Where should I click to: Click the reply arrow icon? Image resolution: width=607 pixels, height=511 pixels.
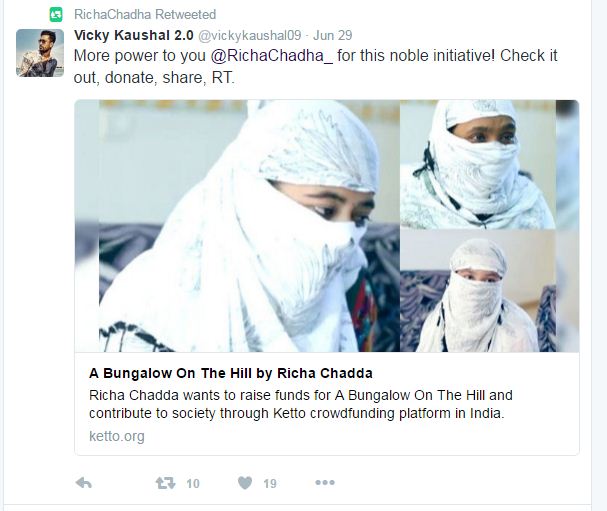(83, 483)
